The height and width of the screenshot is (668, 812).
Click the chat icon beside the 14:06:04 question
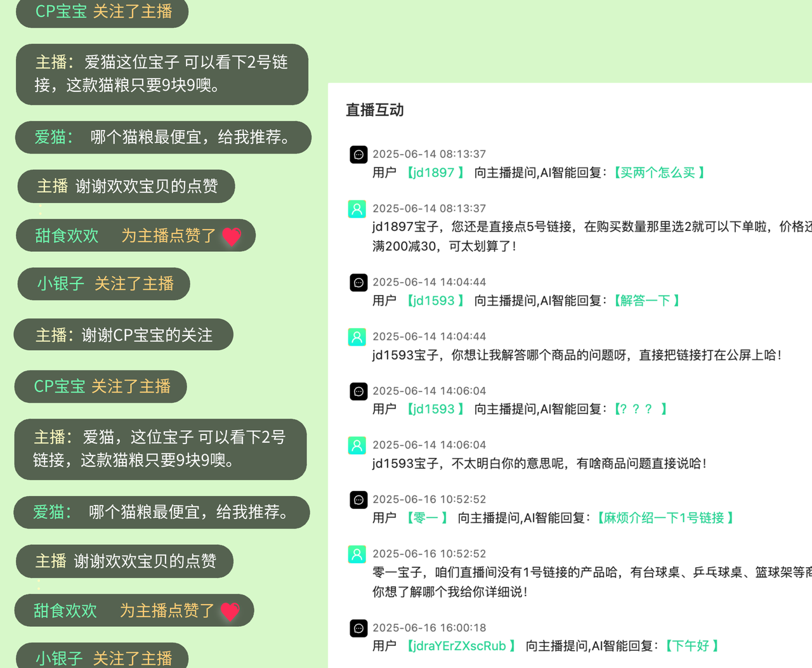pyautogui.click(x=358, y=391)
